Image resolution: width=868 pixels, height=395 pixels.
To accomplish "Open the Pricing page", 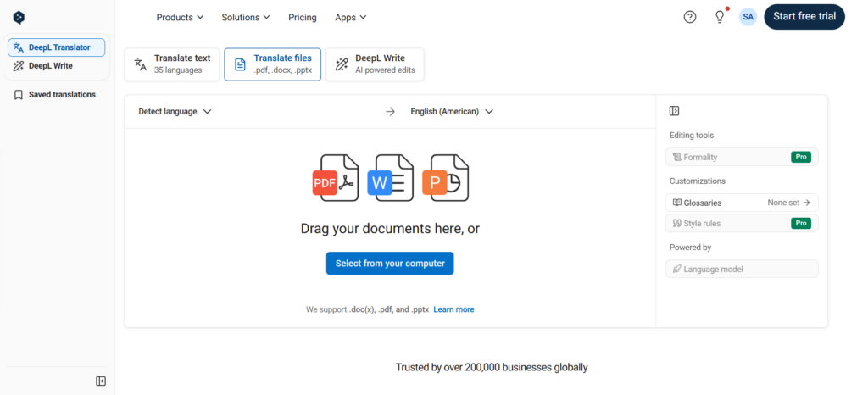I will click(303, 17).
